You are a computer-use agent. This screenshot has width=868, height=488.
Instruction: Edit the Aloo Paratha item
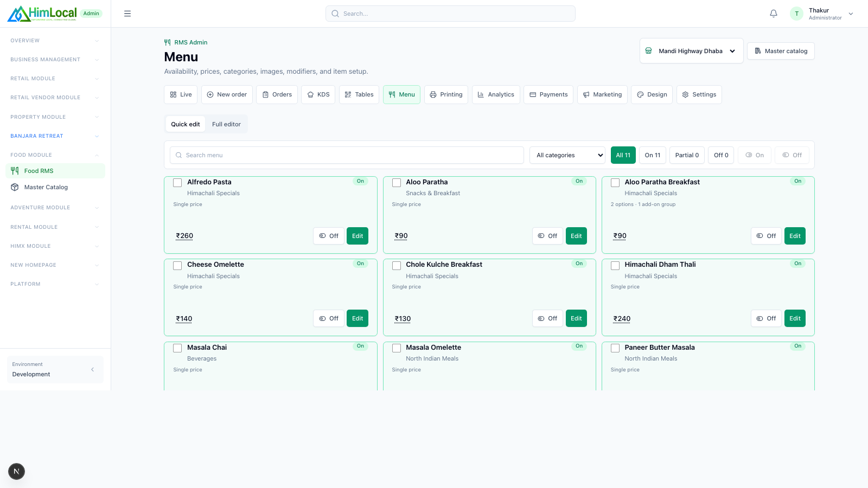pos(576,236)
